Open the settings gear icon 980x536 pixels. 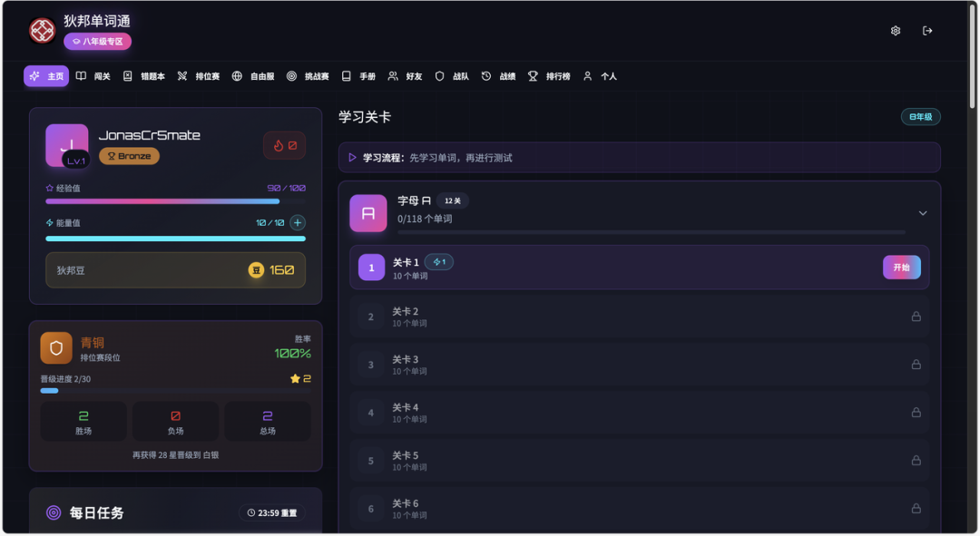pos(895,31)
